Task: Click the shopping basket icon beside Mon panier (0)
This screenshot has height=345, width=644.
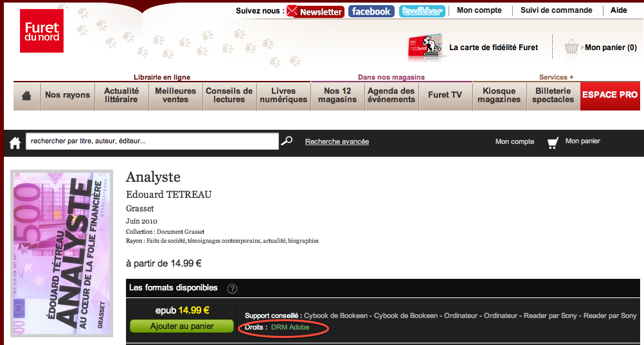Action: pos(572,48)
